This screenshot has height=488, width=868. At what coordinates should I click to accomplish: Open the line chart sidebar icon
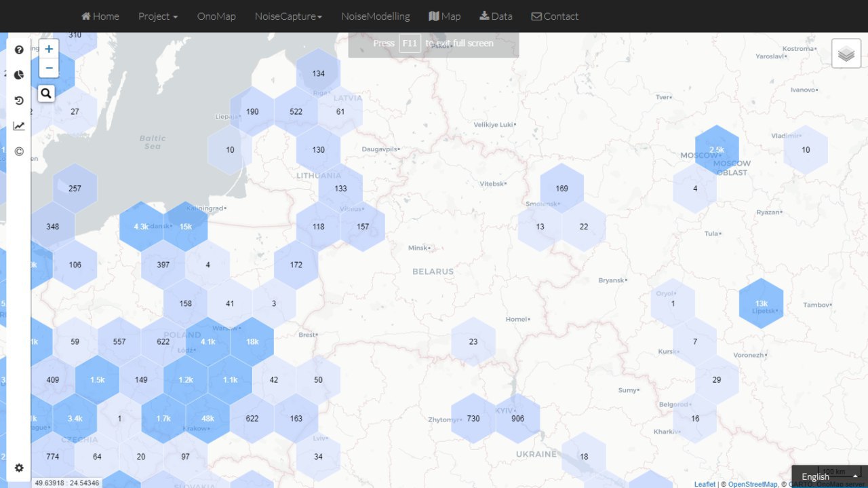tap(19, 126)
